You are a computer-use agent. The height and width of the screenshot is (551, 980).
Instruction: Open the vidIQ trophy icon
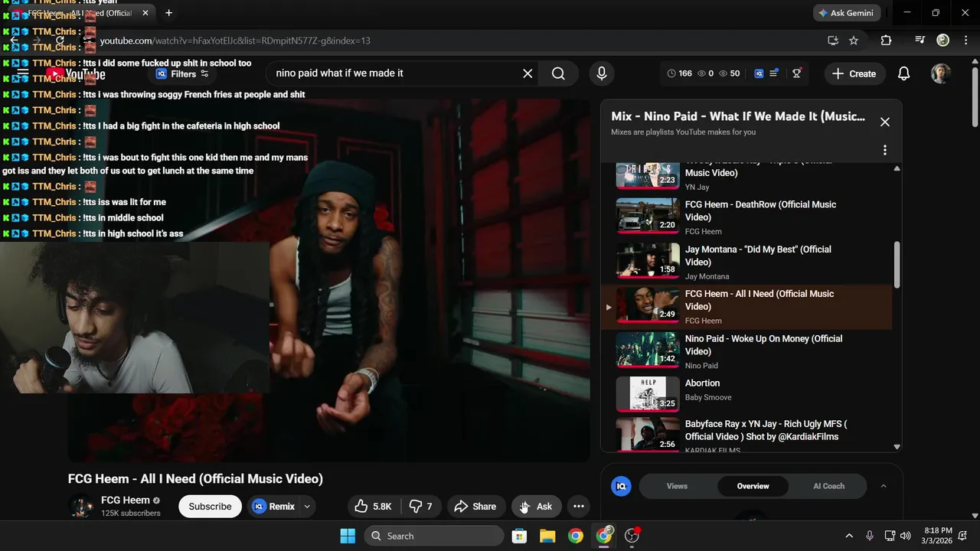(x=797, y=73)
